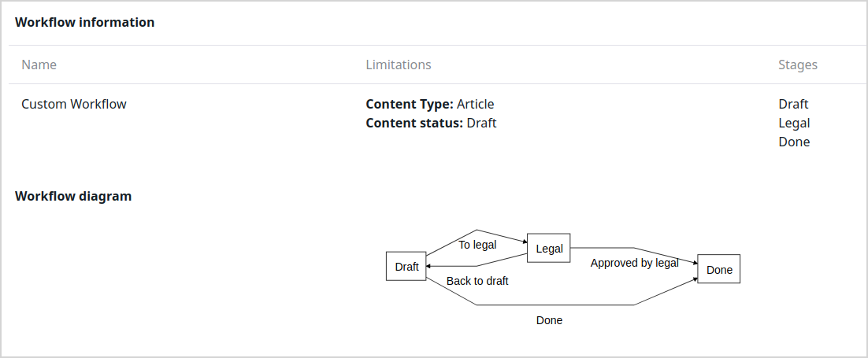This screenshot has height=358, width=868.
Task: Click the bold "Content Type:" label
Action: (x=410, y=104)
